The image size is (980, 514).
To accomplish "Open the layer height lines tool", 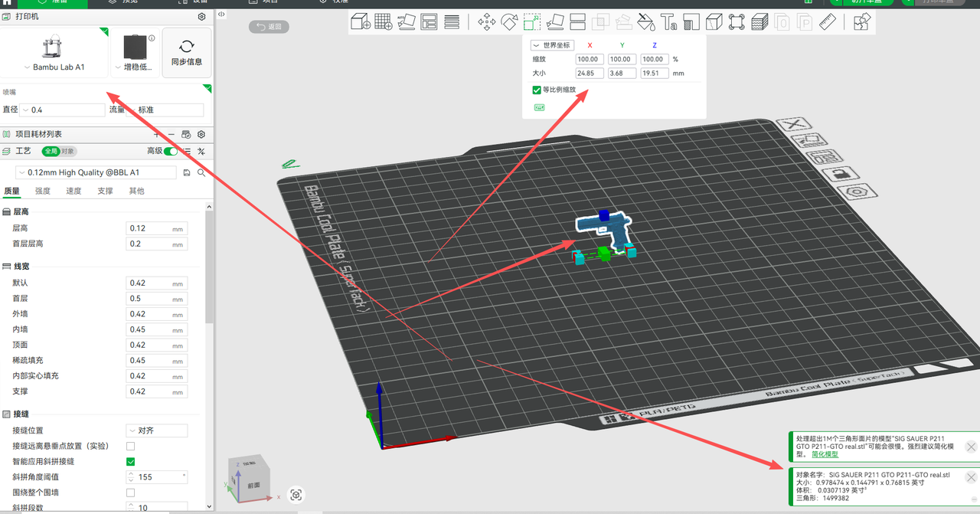I will tap(452, 22).
